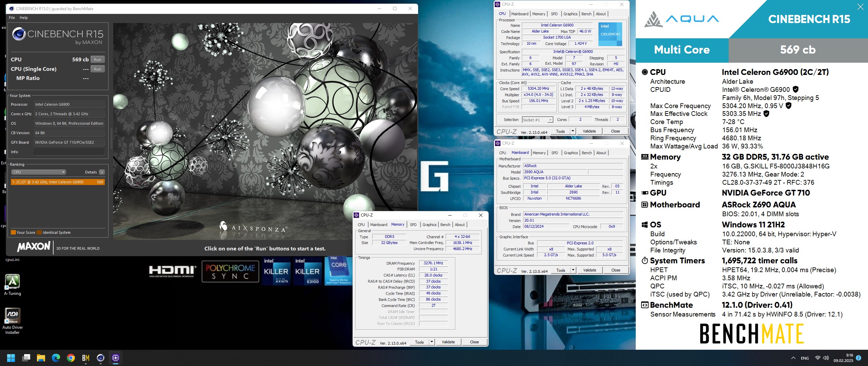Switch to CPU-Z taskbar icon

pyautogui.click(x=116, y=358)
